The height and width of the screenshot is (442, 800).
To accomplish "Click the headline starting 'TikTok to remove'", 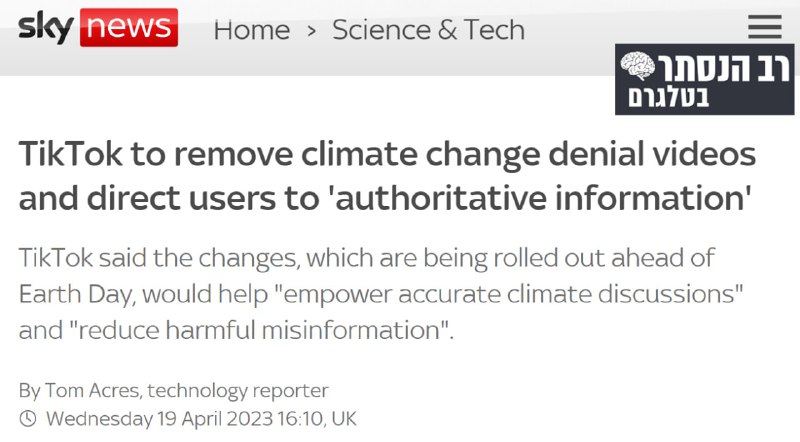I will point(388,155).
